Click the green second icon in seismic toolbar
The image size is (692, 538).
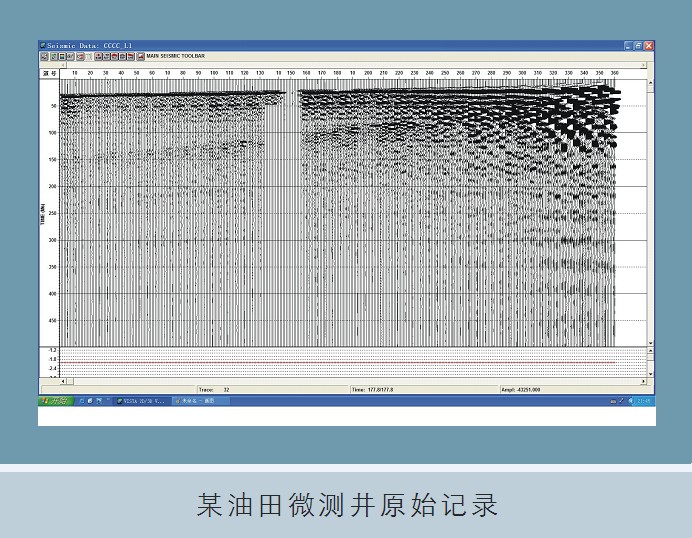coord(52,57)
